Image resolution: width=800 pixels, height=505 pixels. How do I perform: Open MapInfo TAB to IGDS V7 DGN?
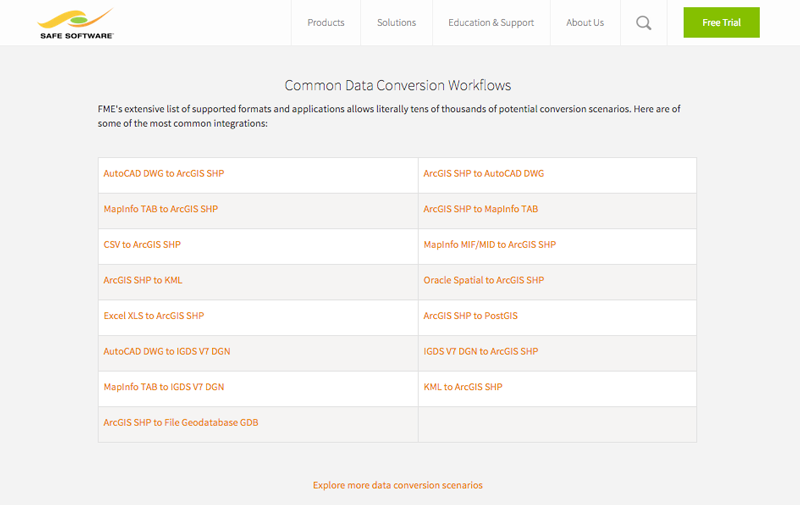164,387
